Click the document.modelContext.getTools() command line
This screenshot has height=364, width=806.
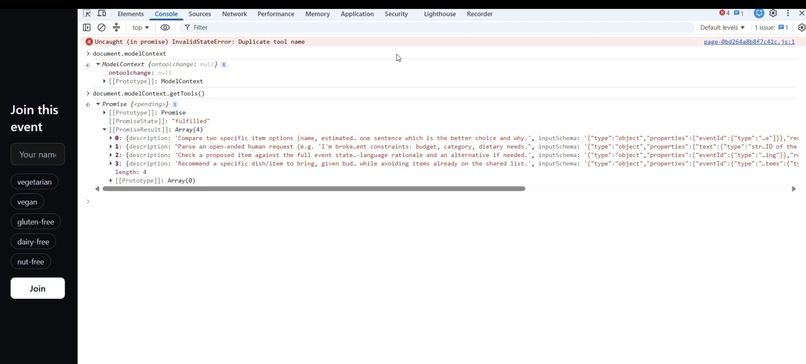[149, 94]
